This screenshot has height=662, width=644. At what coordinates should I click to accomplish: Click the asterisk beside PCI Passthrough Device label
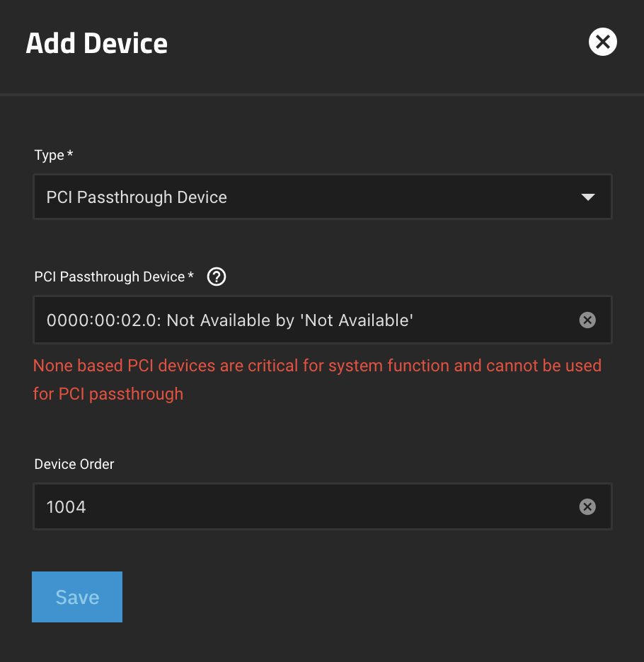[x=190, y=275]
